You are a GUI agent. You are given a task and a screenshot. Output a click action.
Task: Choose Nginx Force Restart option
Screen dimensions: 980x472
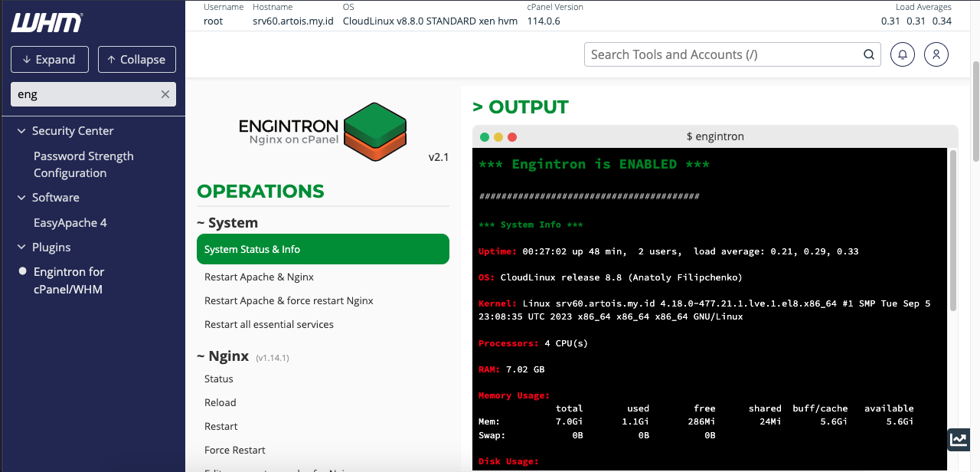(235, 450)
